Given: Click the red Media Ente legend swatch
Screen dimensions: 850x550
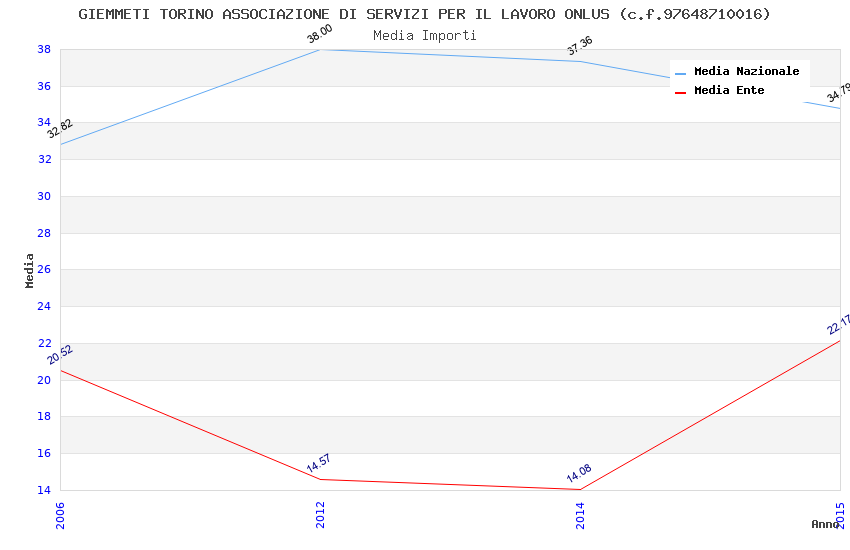Looking at the screenshot, I should point(680,93).
